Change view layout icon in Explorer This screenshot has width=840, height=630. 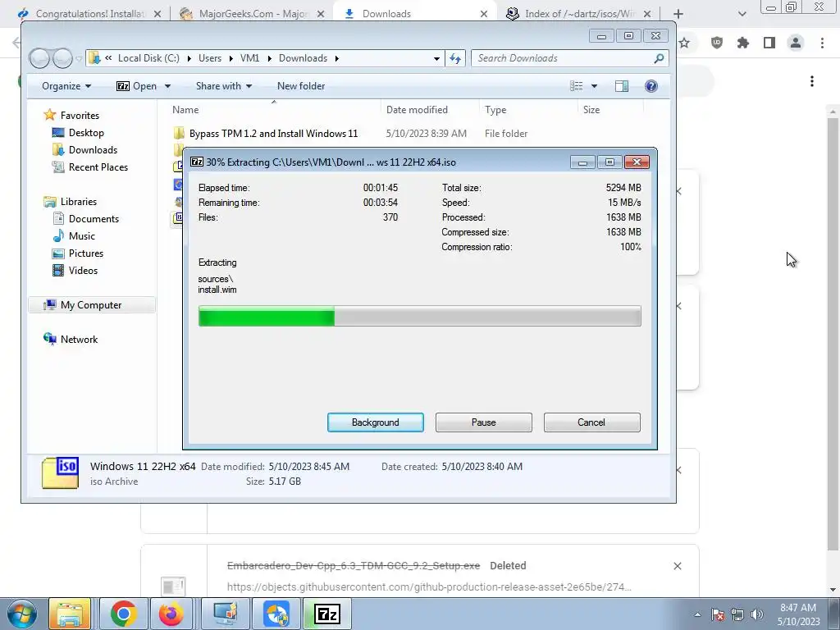(576, 86)
